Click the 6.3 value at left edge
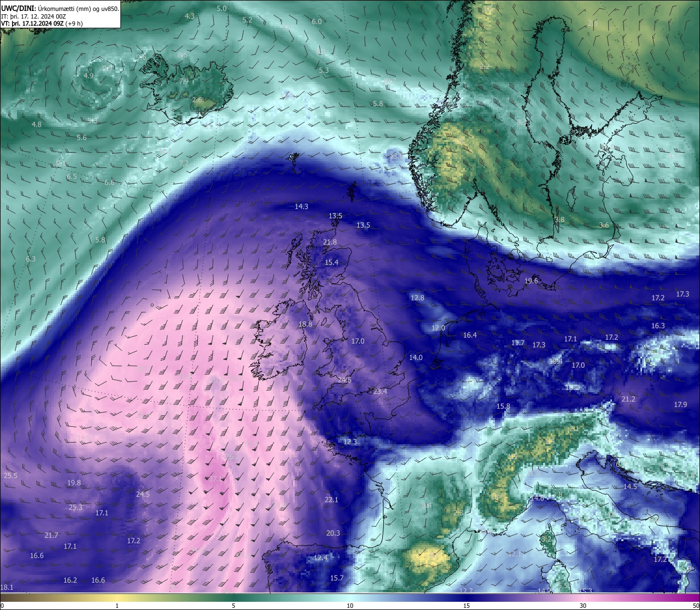Image resolution: width=700 pixels, height=610 pixels. pyautogui.click(x=31, y=259)
